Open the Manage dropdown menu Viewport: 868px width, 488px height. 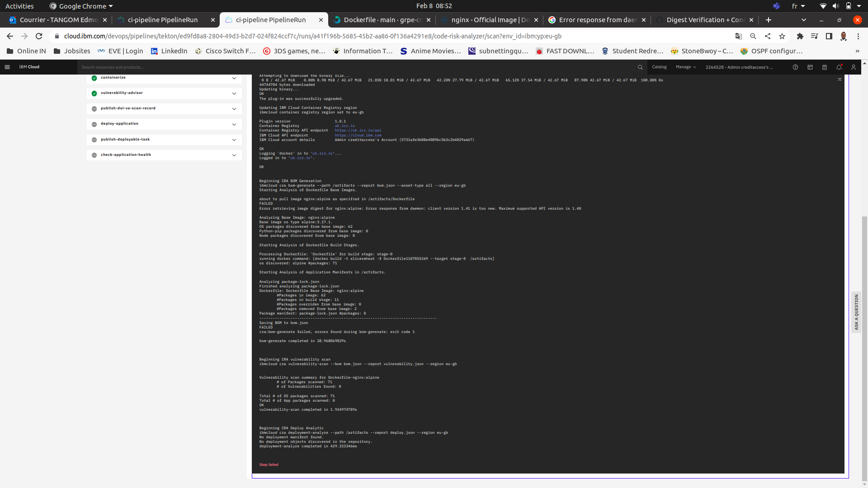tap(685, 67)
